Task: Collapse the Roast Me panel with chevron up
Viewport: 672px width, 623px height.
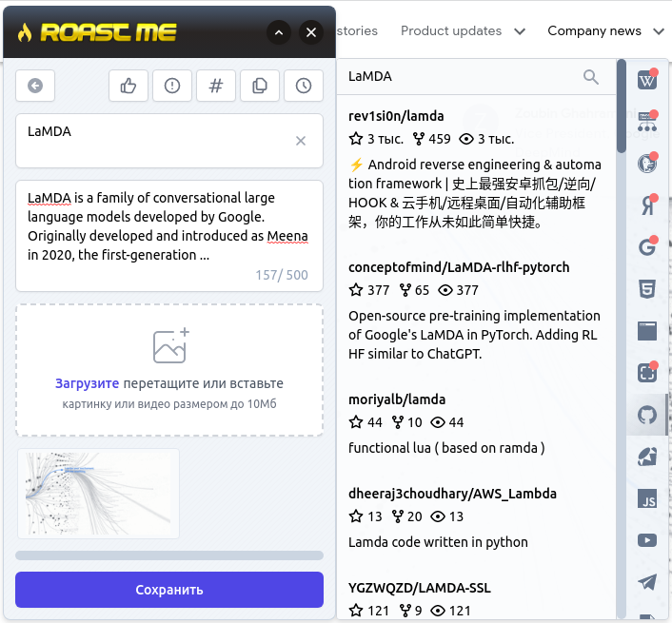Action: point(279,32)
